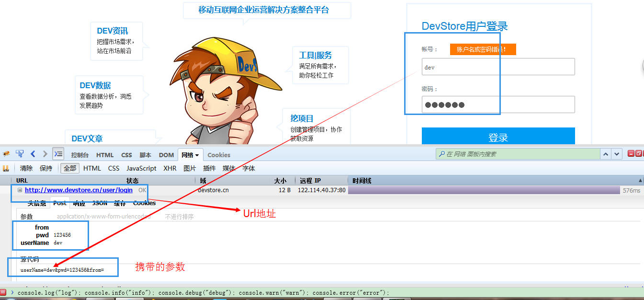The width and height of the screenshot is (644, 300).
Task: Filter requests by 插件
Action: point(209,168)
